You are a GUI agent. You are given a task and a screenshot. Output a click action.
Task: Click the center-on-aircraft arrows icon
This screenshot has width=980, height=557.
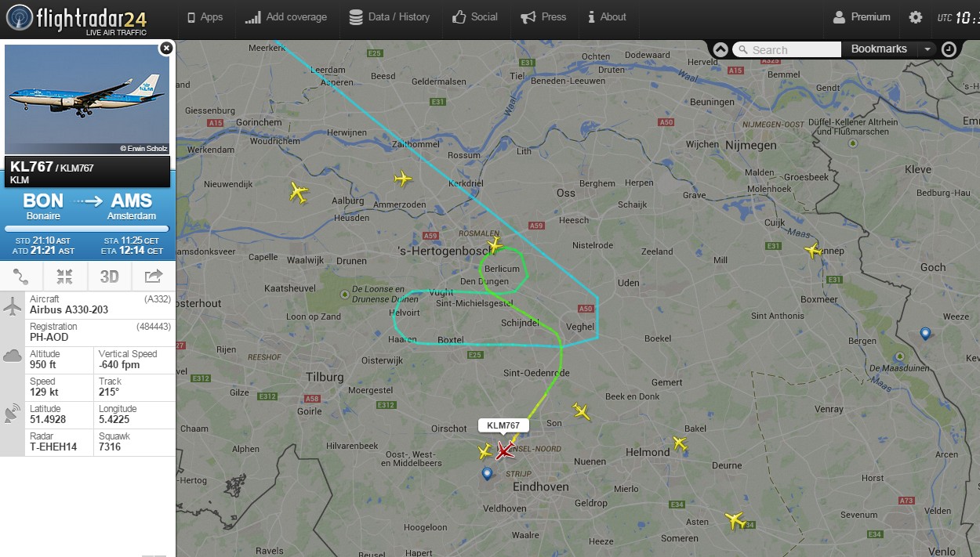click(65, 276)
